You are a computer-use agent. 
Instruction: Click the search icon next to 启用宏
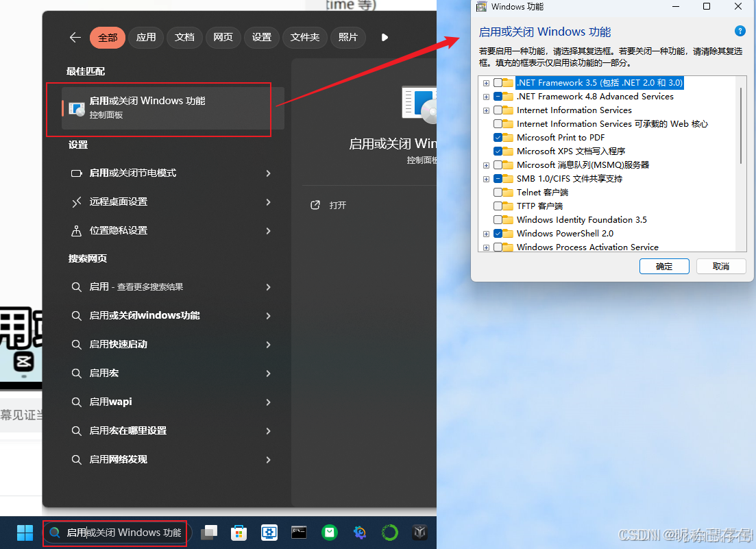(76, 373)
